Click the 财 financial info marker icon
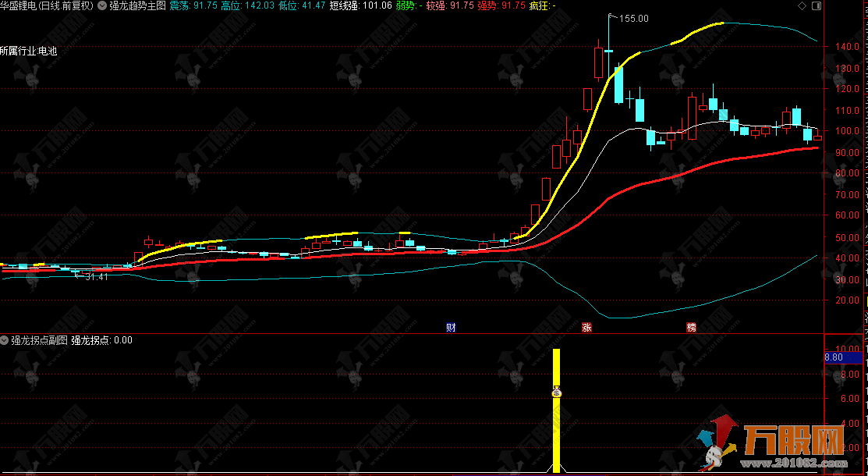 [x=451, y=326]
